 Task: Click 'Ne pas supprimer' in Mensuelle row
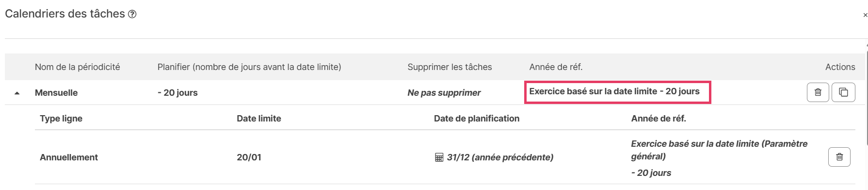[x=444, y=93]
